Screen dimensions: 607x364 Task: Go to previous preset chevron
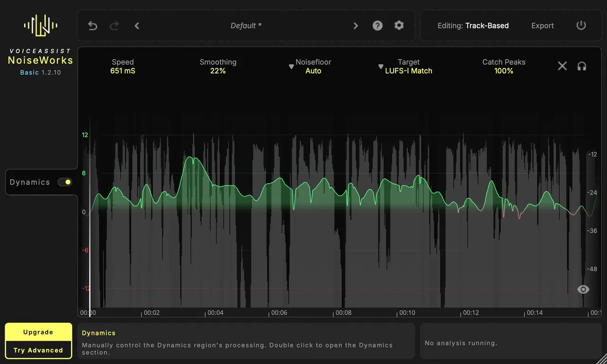(137, 26)
